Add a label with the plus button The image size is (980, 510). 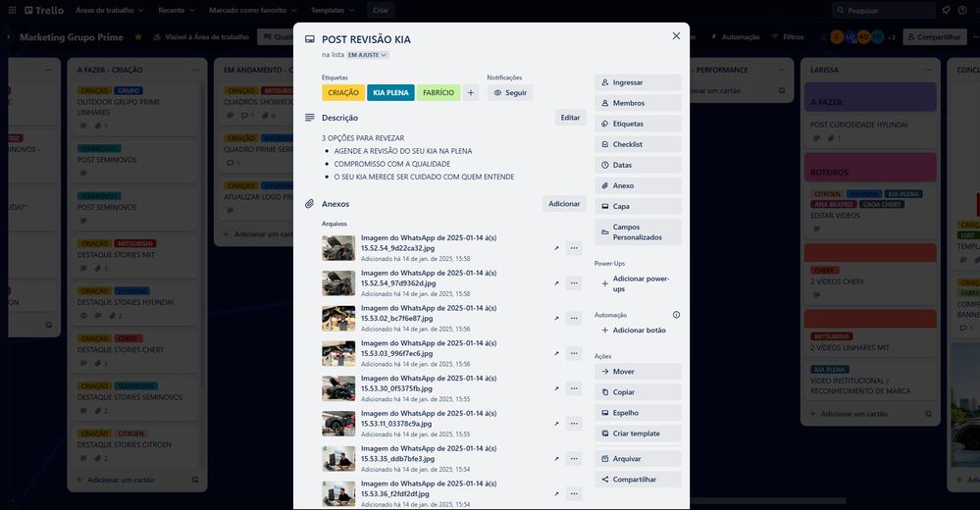tap(471, 92)
